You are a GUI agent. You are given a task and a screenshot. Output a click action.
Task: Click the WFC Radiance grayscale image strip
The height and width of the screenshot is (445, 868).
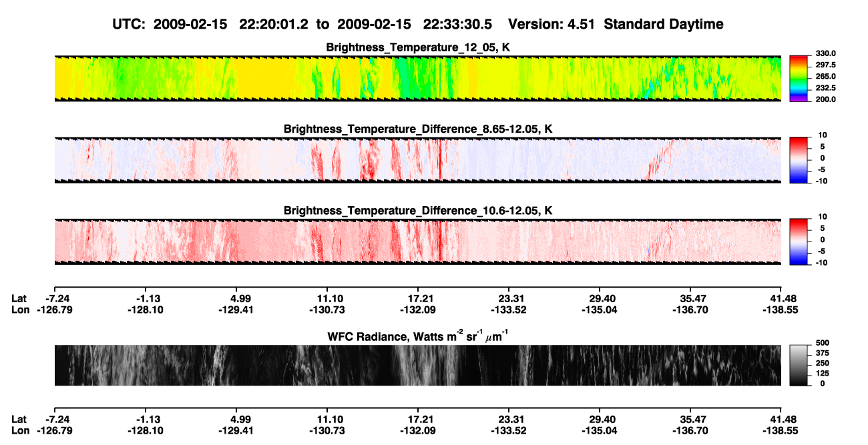click(417, 365)
